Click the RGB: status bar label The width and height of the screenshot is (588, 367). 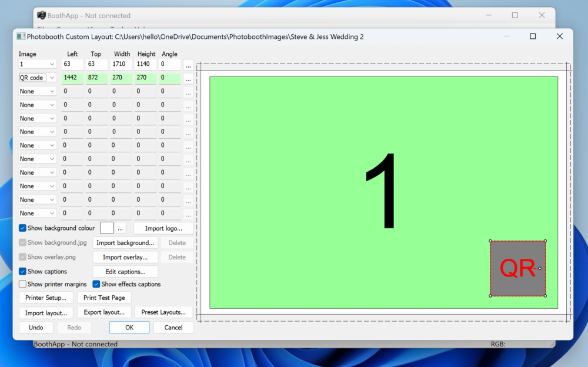pyautogui.click(x=498, y=344)
